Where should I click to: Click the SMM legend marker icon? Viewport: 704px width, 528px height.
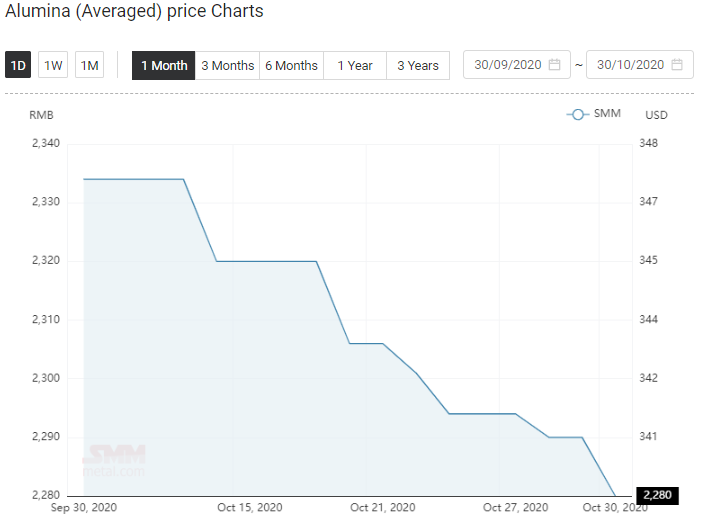tap(577, 114)
